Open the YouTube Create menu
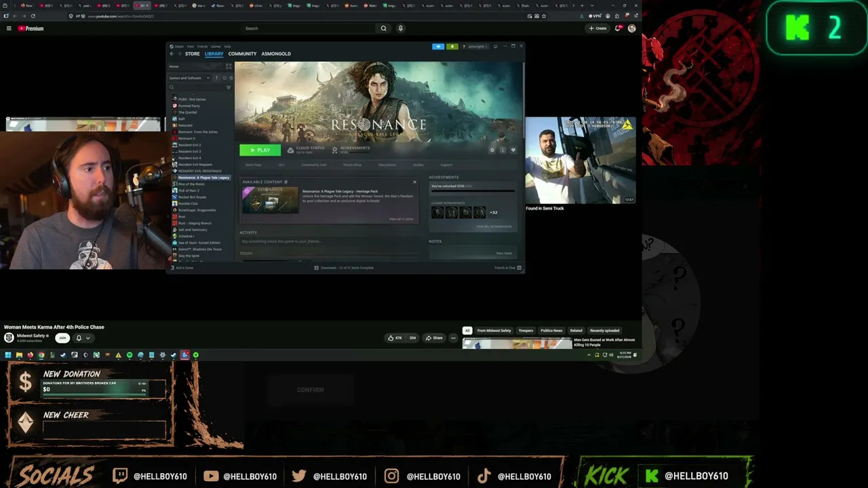The width and height of the screenshot is (868, 488). point(598,28)
